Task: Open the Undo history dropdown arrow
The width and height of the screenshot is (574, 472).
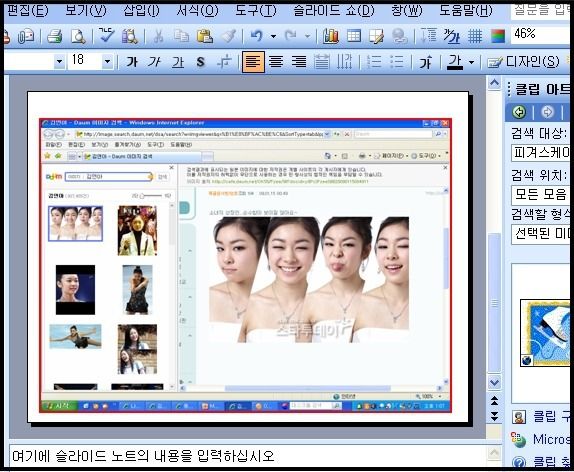Action: [x=273, y=36]
